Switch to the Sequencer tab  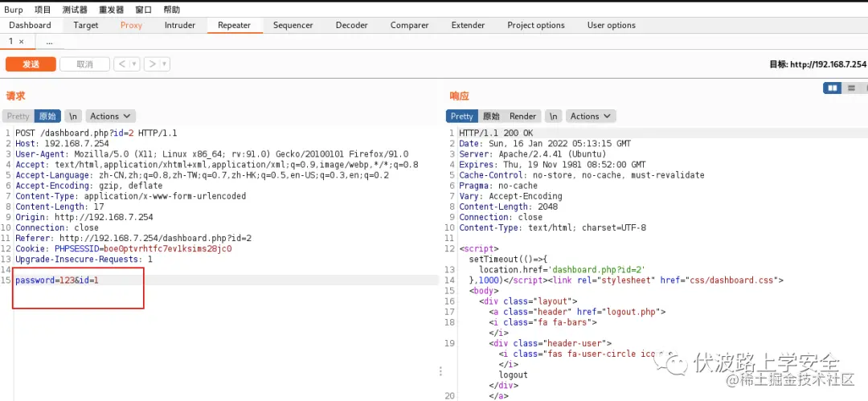click(293, 26)
